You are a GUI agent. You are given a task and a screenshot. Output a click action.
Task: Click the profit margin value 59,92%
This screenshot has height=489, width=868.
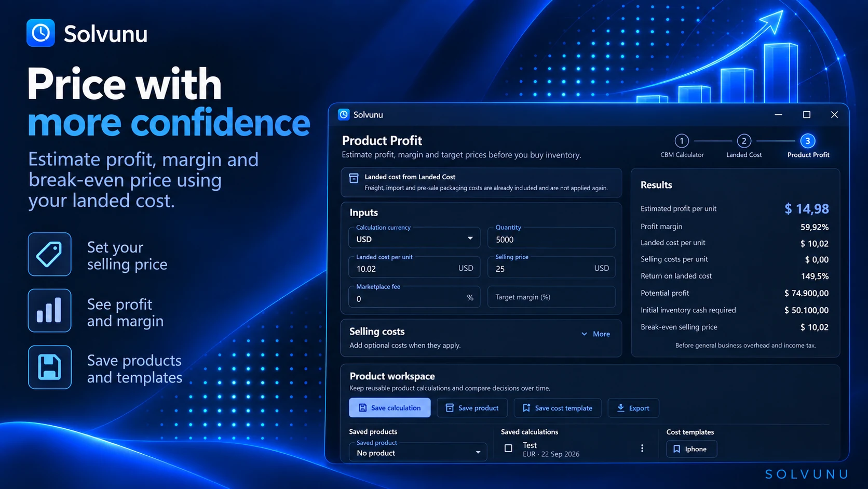[815, 227]
